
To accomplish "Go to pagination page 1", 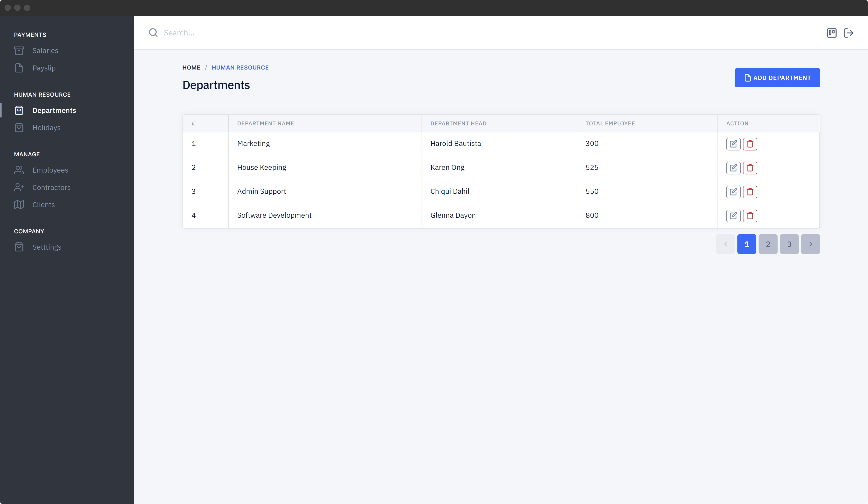I will click(x=746, y=244).
